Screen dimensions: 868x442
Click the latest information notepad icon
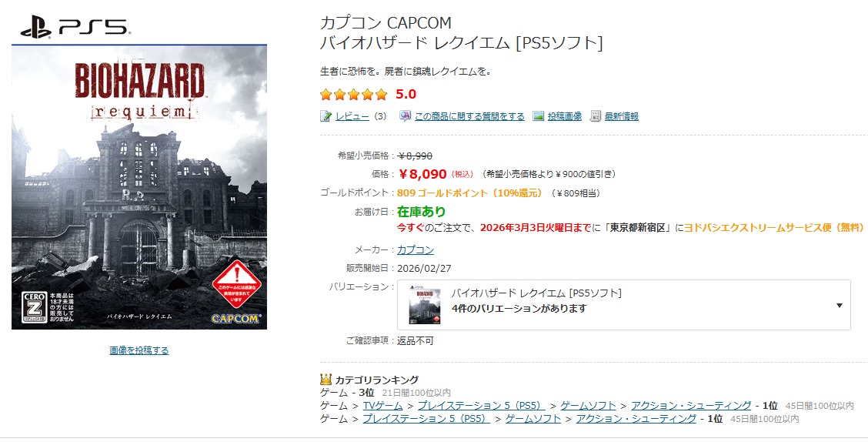coord(596,116)
